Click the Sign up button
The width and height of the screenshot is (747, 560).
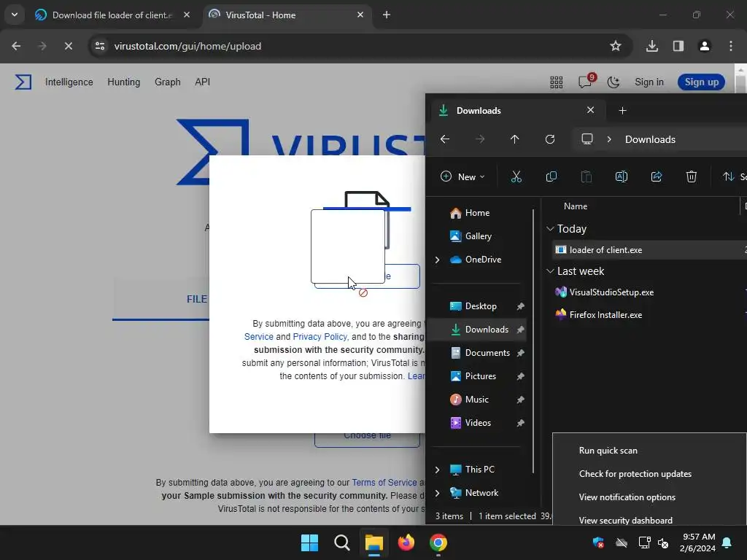pyautogui.click(x=701, y=82)
